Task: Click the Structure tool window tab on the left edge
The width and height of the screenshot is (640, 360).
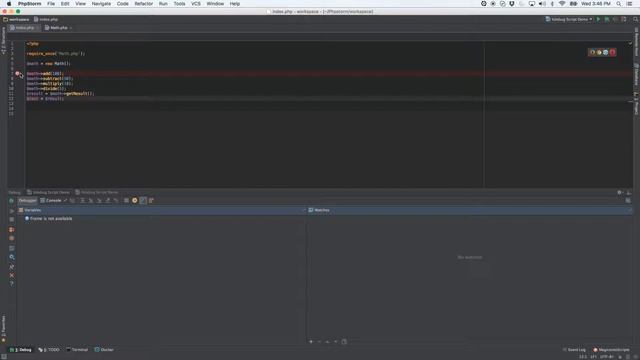Action: 3,40
